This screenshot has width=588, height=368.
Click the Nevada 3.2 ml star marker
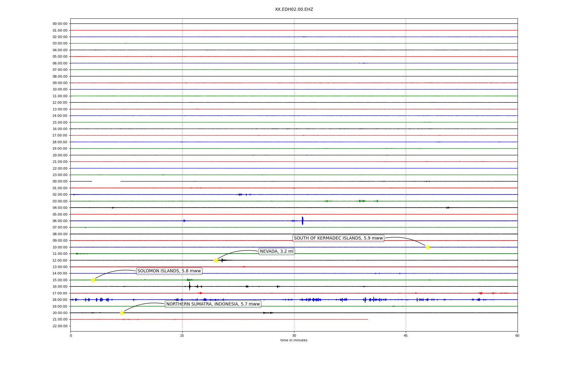pyautogui.click(x=215, y=260)
